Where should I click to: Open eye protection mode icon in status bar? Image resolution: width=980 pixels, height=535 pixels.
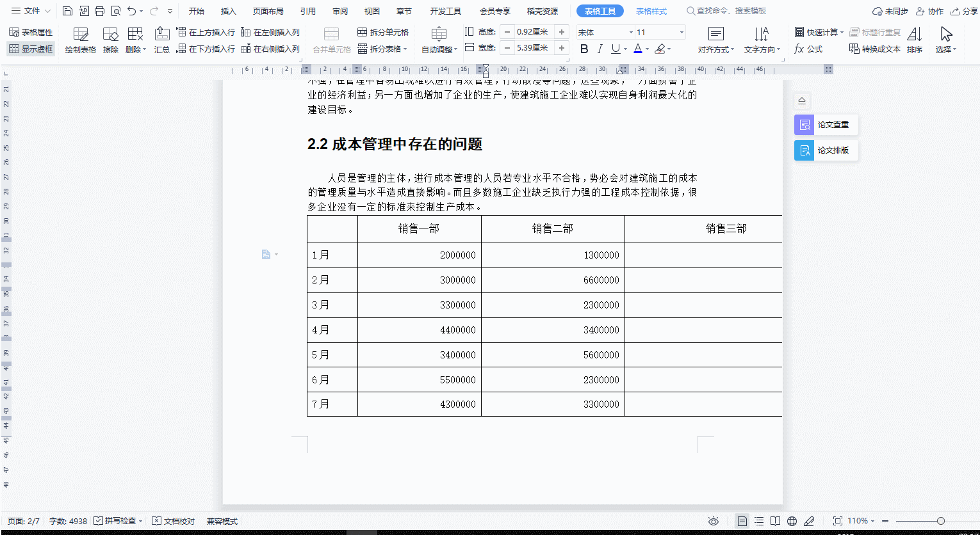pos(714,521)
